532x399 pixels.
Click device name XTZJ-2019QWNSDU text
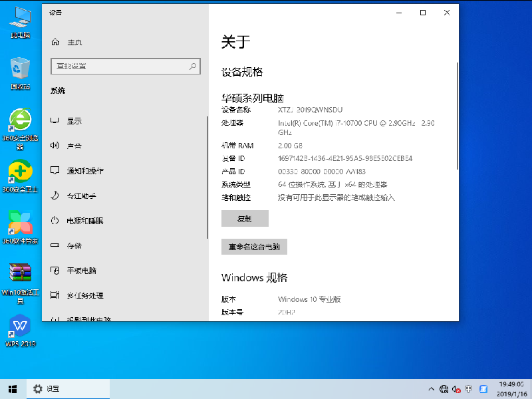[x=311, y=110]
